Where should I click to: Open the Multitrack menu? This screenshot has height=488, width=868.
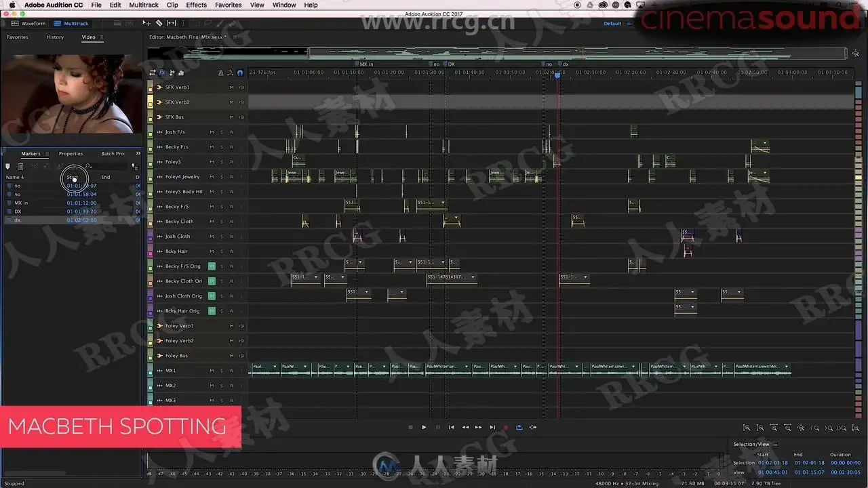pyautogui.click(x=144, y=5)
